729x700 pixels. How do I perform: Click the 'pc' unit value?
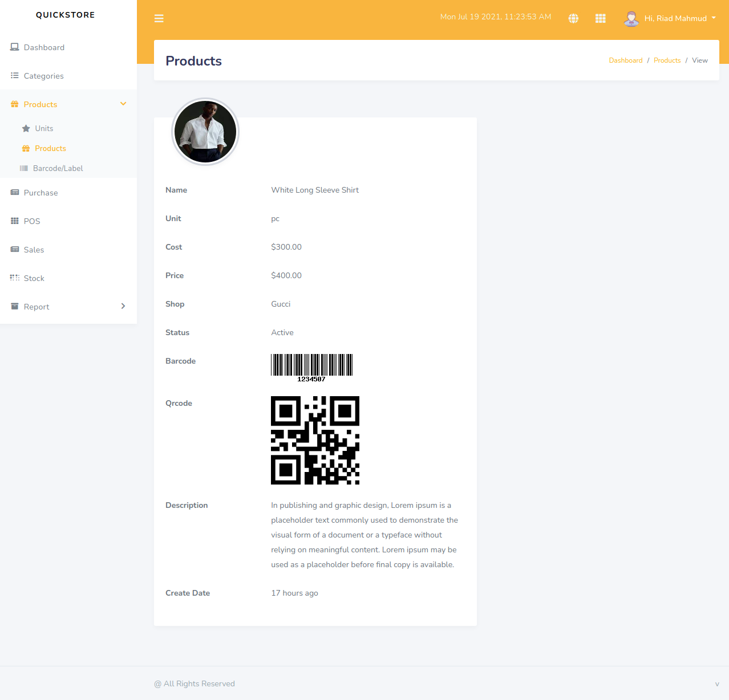pos(276,219)
